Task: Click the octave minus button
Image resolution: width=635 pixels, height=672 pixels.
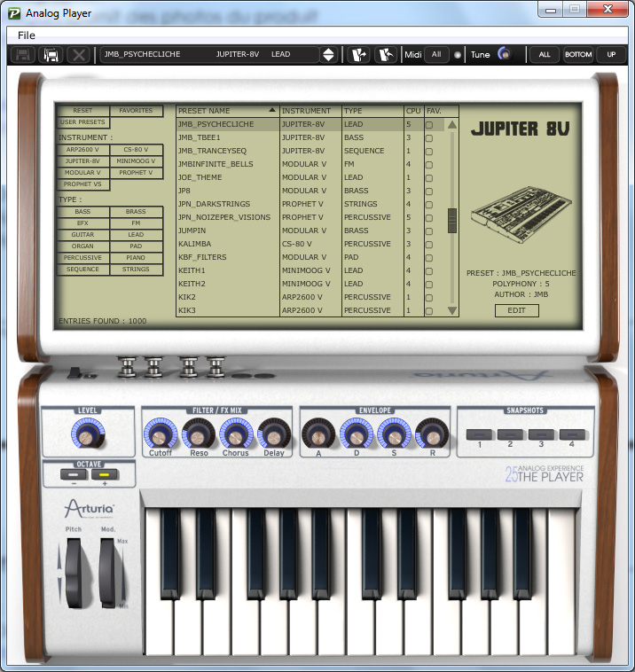Action: coord(74,475)
